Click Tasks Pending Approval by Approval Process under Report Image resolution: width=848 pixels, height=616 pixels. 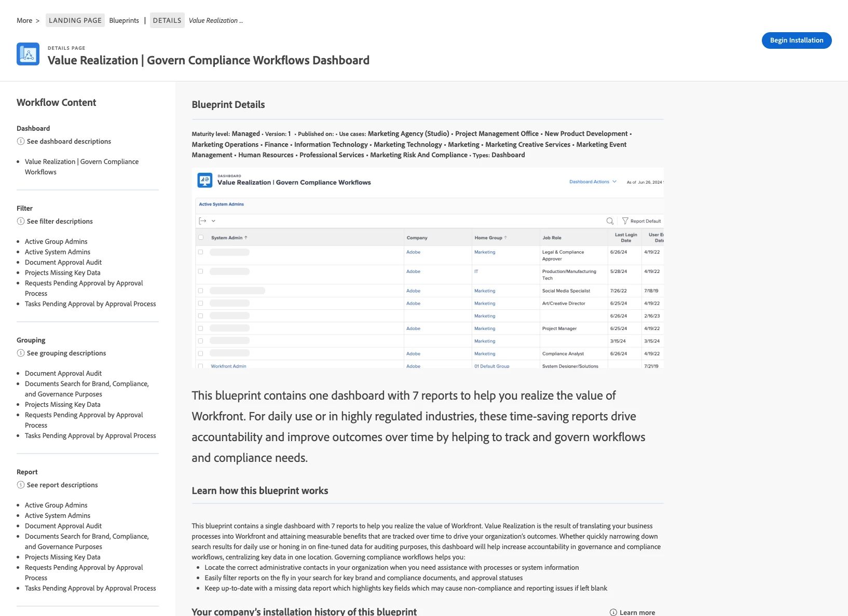pyautogui.click(x=90, y=588)
